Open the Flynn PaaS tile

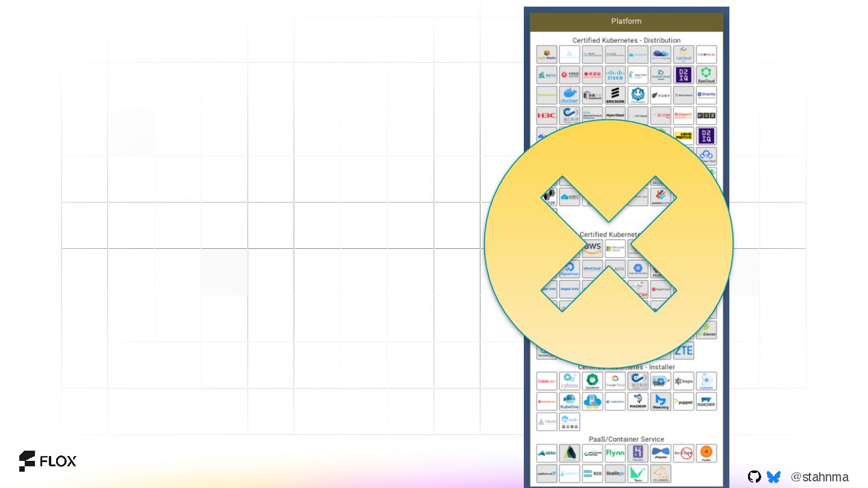click(x=615, y=453)
